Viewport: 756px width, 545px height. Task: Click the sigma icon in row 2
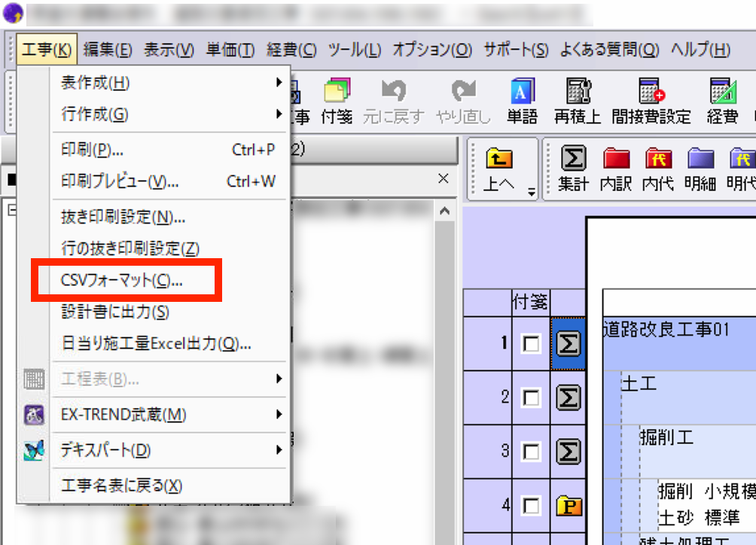[x=569, y=398]
